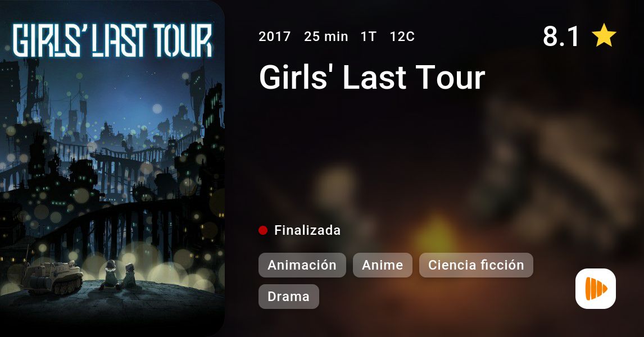Viewport: 644px width, 337px height.
Task: Click the 2017 release year
Action: (275, 37)
